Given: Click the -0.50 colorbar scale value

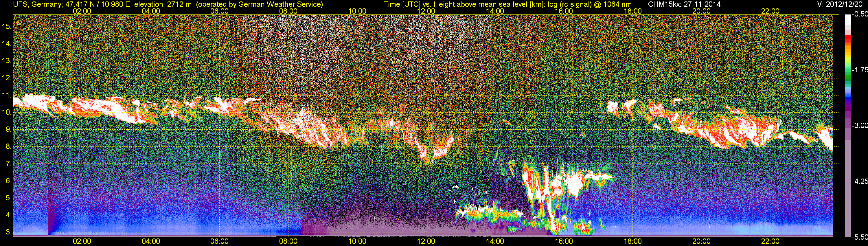Looking at the screenshot, I should [860, 14].
